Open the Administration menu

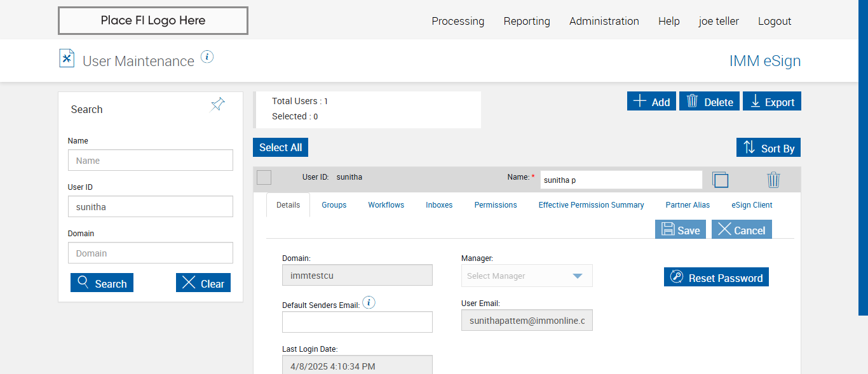(x=604, y=21)
